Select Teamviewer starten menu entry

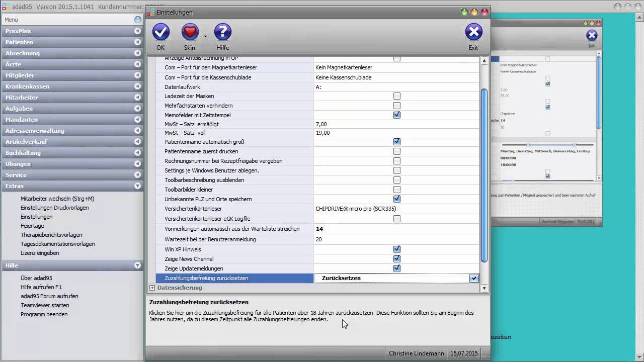[x=45, y=305]
